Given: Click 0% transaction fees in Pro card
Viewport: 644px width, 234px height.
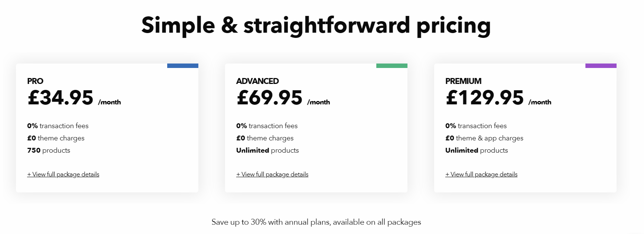Looking at the screenshot, I should [58, 126].
